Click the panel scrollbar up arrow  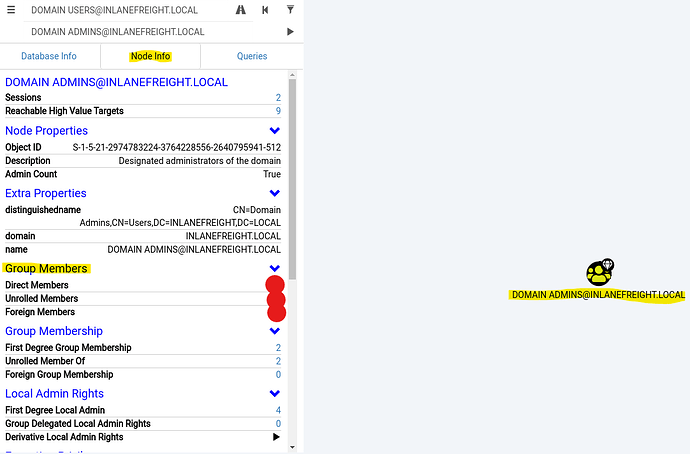pos(293,75)
